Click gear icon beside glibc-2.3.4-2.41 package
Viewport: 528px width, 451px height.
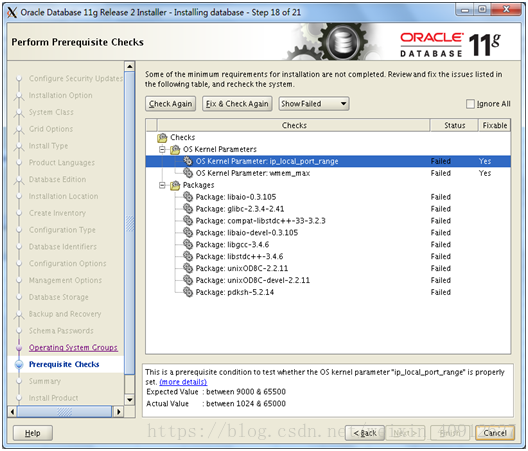tap(188, 209)
